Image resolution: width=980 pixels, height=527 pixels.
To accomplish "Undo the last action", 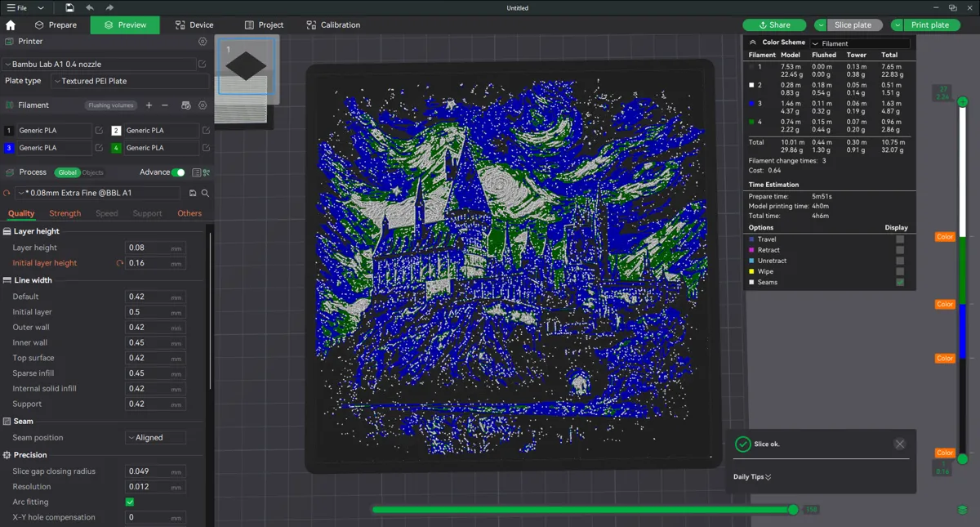I will tap(90, 8).
